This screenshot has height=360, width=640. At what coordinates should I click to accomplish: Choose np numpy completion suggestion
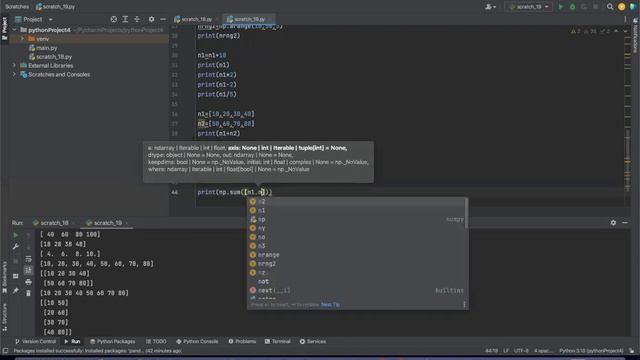pyautogui.click(x=357, y=220)
